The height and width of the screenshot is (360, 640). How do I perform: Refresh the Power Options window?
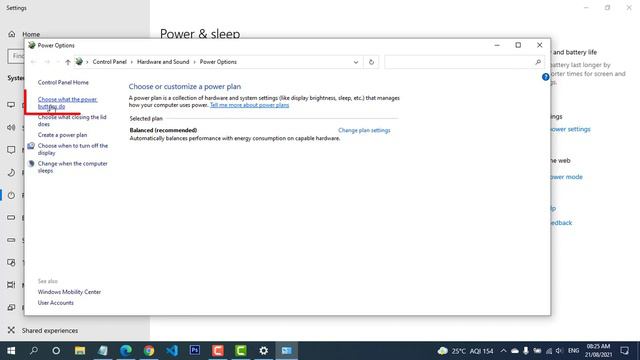point(371,62)
